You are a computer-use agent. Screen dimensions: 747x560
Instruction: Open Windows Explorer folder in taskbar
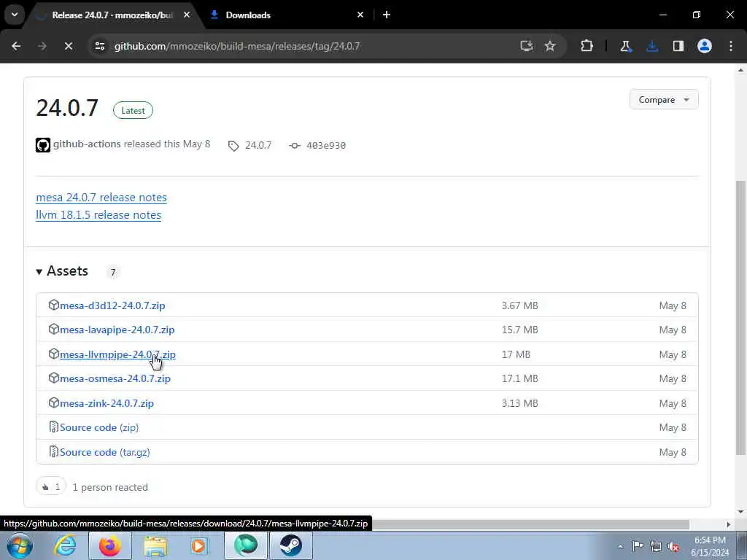[155, 545]
